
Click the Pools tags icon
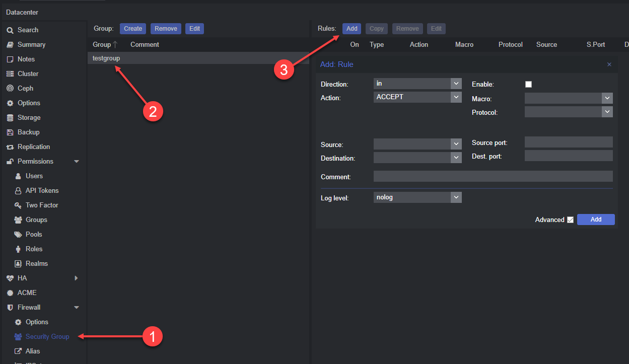click(18, 235)
